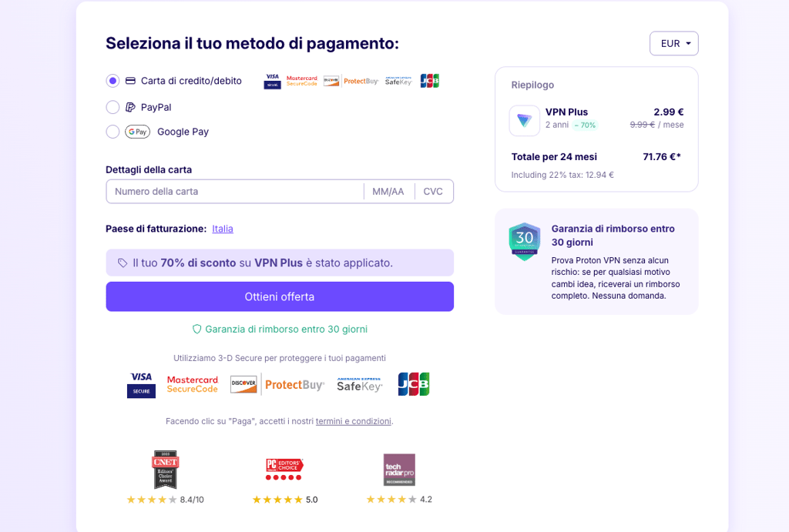
Task: Click large Visa Secure logo below 3-D Secure text
Action: tap(142, 385)
